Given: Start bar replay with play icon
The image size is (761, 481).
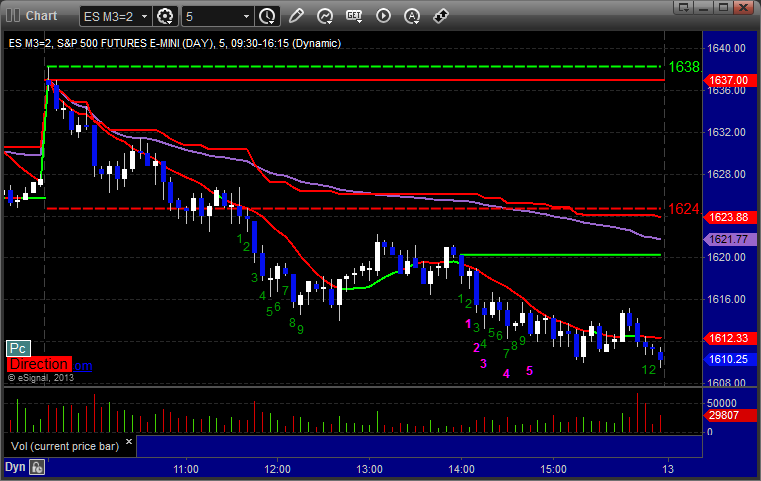Looking at the screenshot, I should click(x=383, y=16).
